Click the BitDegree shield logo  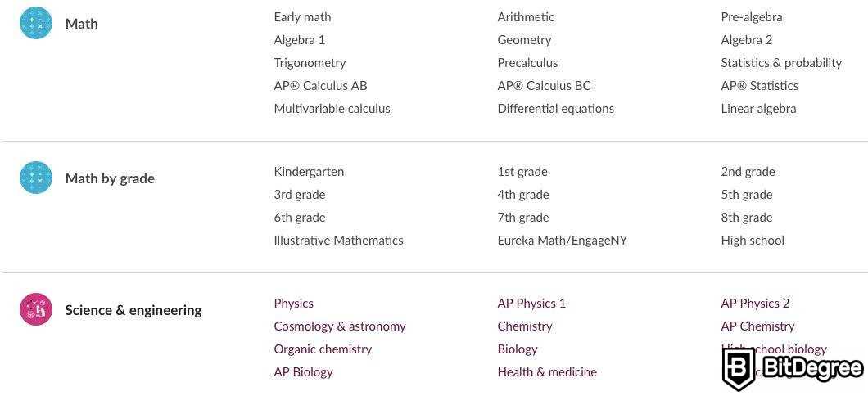click(739, 369)
